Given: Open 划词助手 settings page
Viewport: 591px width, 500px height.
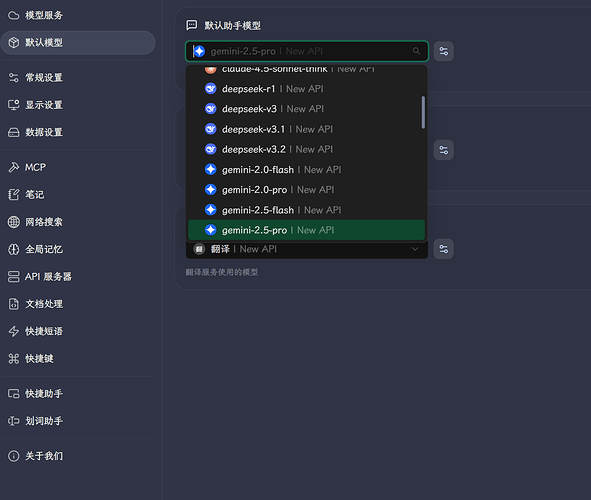Looking at the screenshot, I should click(78, 421).
